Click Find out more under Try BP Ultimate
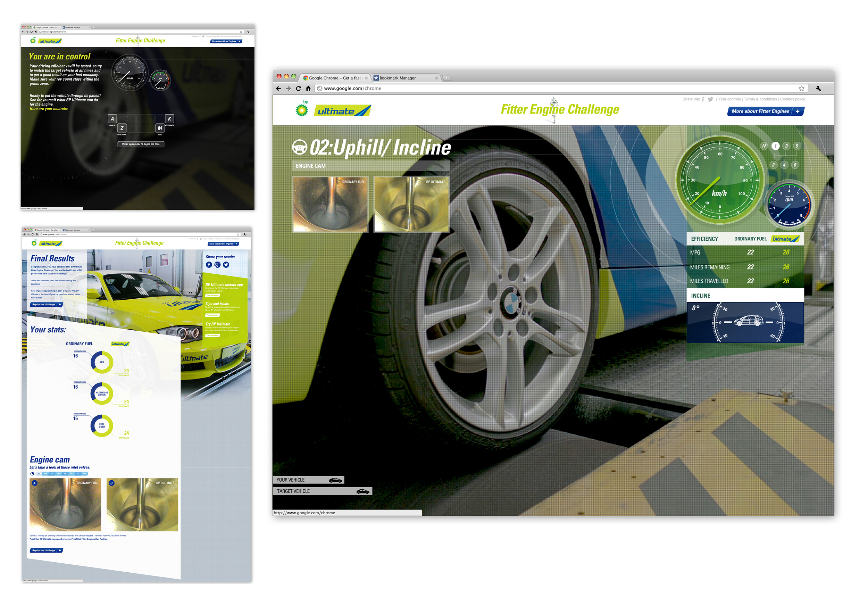Image resolution: width=868 pixels, height=614 pixels. point(212,335)
